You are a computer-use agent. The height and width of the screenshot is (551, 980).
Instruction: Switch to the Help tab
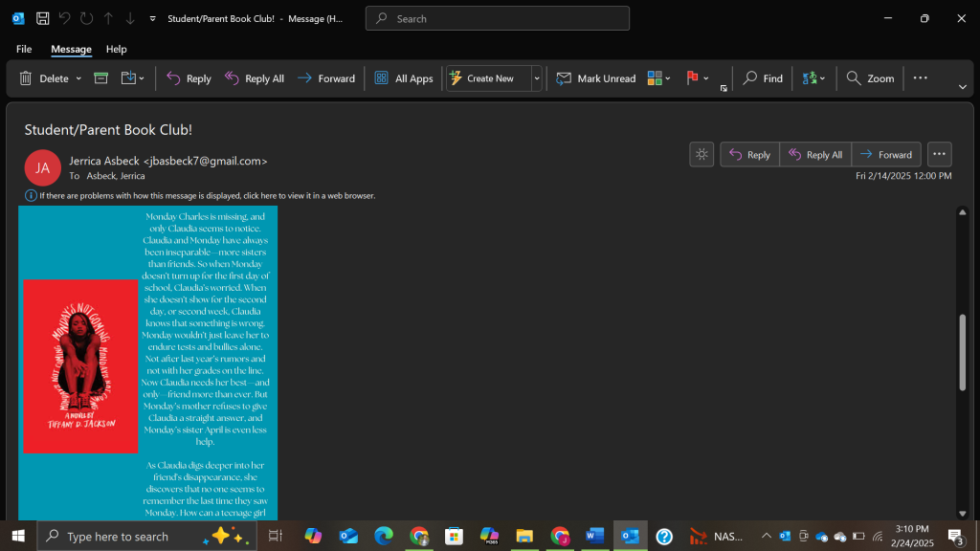click(x=116, y=49)
